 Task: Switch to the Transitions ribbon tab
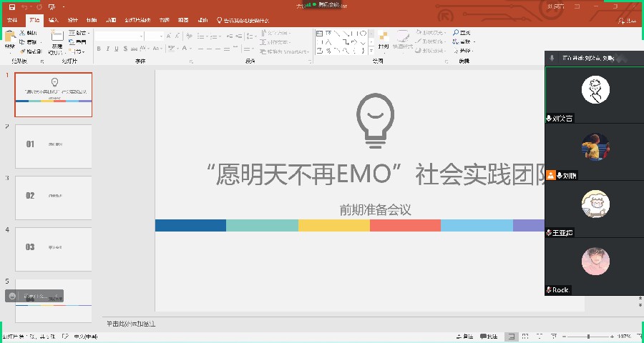pyautogui.click(x=92, y=20)
